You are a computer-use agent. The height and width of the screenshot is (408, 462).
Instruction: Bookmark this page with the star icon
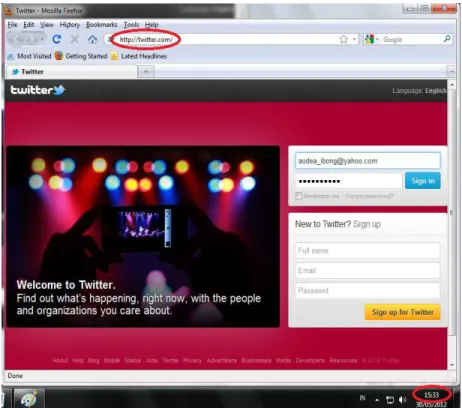(x=343, y=39)
